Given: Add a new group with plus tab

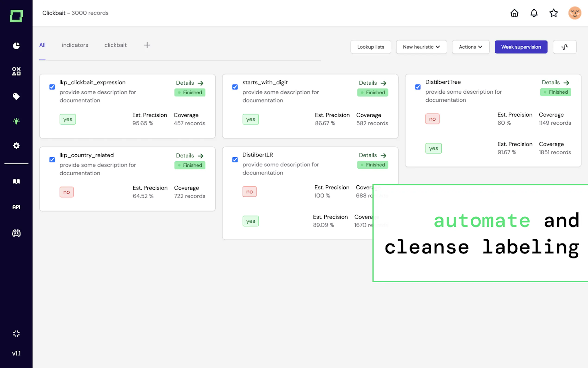Looking at the screenshot, I should pyautogui.click(x=147, y=45).
